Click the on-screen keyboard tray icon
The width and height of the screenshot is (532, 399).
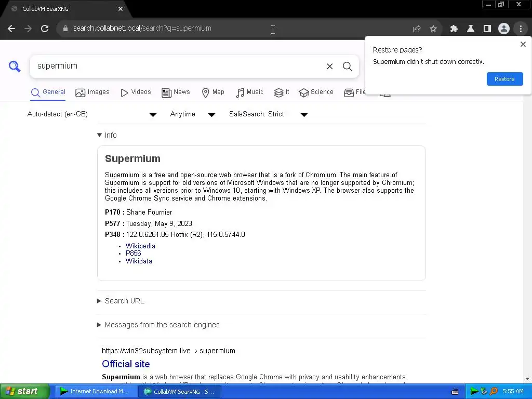point(455,392)
